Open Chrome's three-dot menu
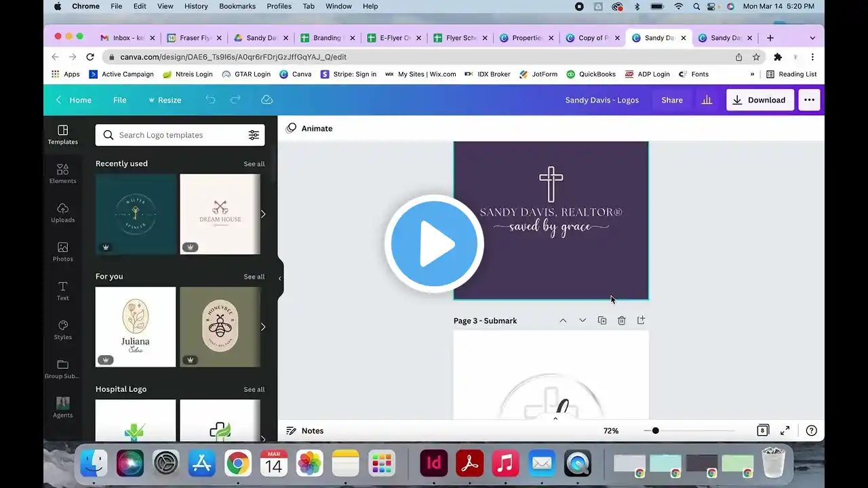Image resolution: width=868 pixels, height=488 pixels. 812,57
